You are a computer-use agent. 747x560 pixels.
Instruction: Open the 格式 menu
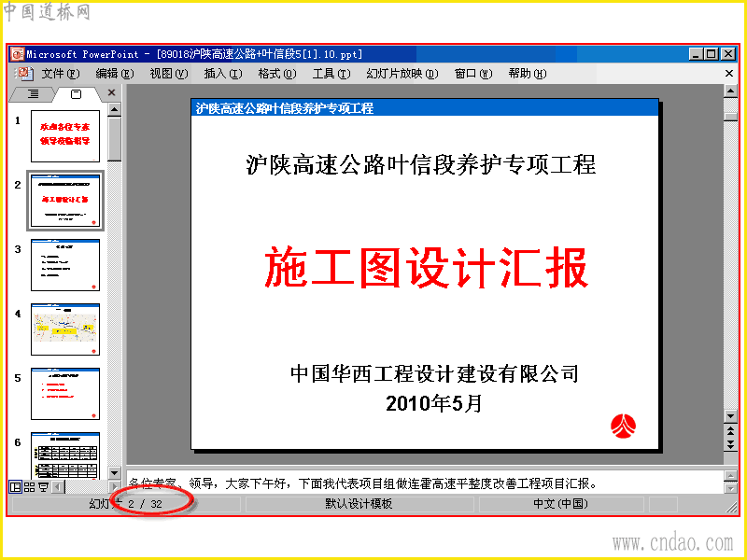tap(277, 74)
